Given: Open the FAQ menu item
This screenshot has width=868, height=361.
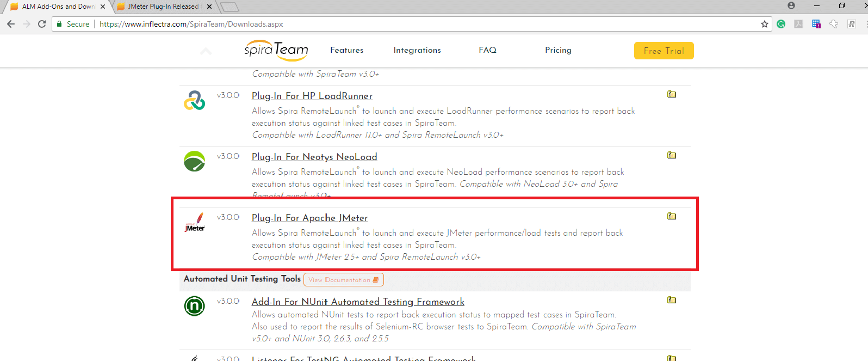Looking at the screenshot, I should [487, 50].
